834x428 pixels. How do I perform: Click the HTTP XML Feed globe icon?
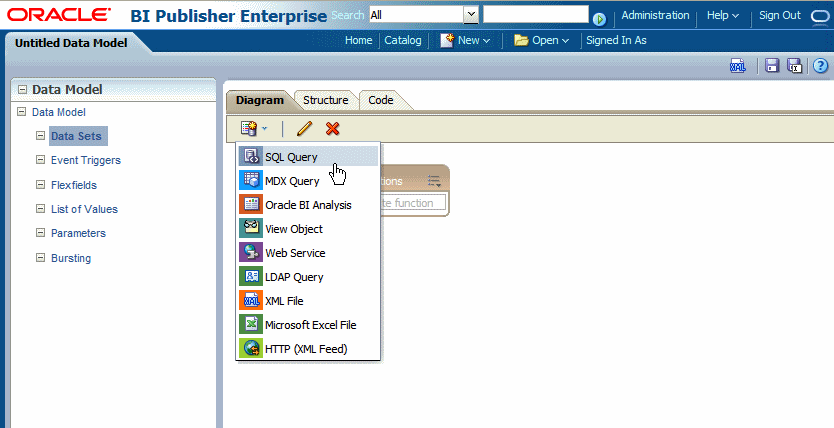click(x=250, y=348)
